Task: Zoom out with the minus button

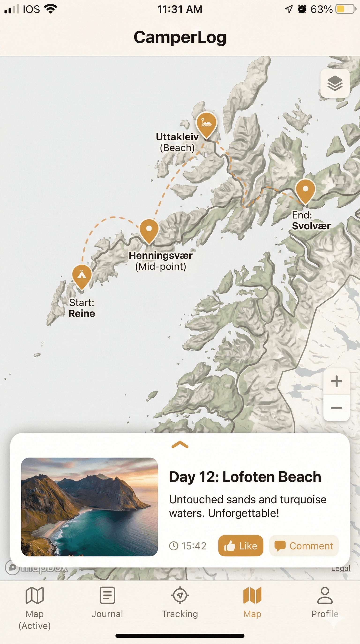Action: pyautogui.click(x=337, y=408)
